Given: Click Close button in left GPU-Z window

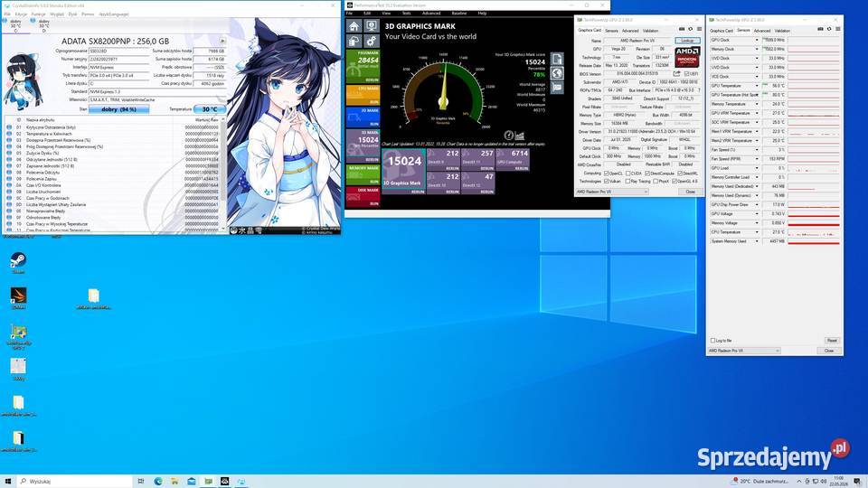Looking at the screenshot, I should tap(690, 192).
